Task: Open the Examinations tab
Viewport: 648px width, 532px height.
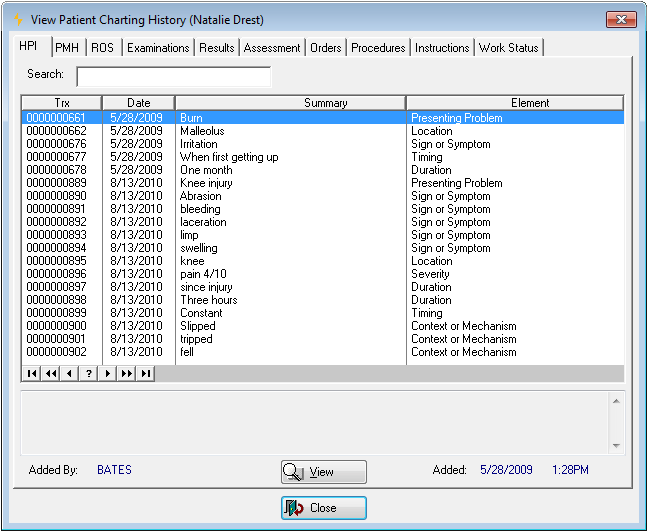Action: tap(158, 48)
